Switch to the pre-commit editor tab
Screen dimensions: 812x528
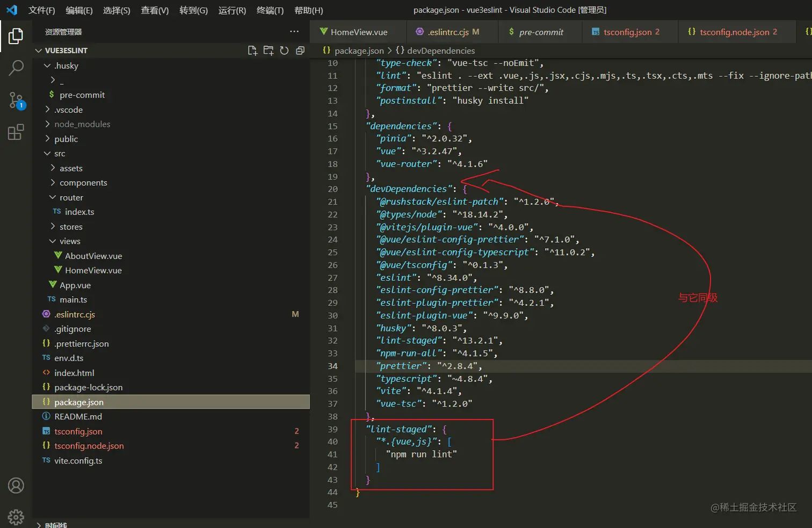click(x=541, y=32)
